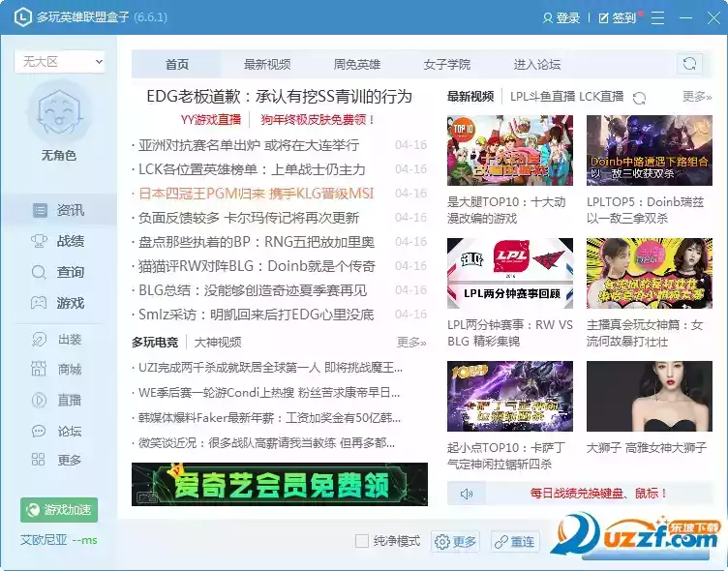Click the green 游戏加速 button
Viewport: 728px width, 571px height.
[x=59, y=510]
